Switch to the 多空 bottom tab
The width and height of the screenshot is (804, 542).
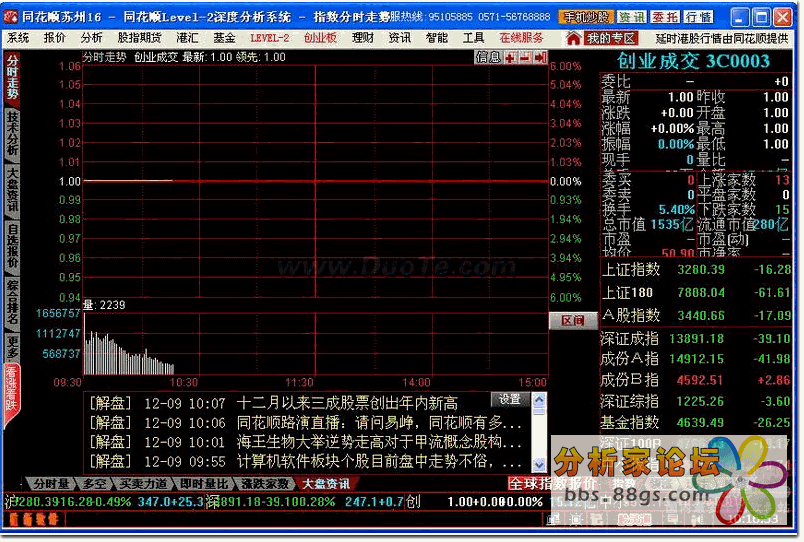pyautogui.click(x=95, y=484)
